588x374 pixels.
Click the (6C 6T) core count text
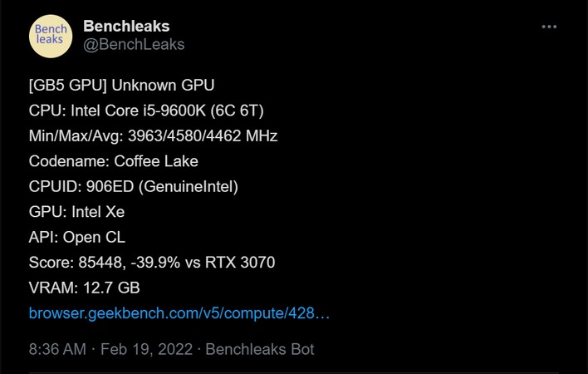tap(237, 111)
